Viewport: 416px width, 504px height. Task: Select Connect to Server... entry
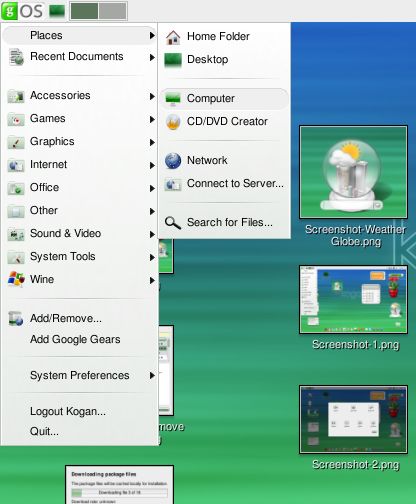(225, 184)
